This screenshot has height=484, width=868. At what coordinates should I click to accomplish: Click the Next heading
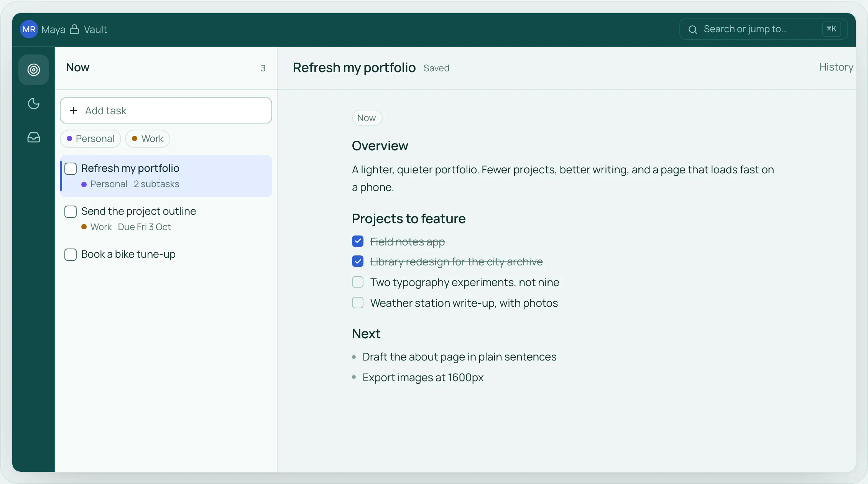366,334
